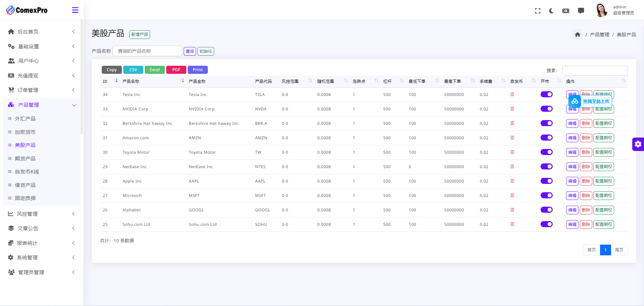Toggle 开市 switch for Tesla Inc
This screenshot has height=306, width=644.
click(547, 94)
